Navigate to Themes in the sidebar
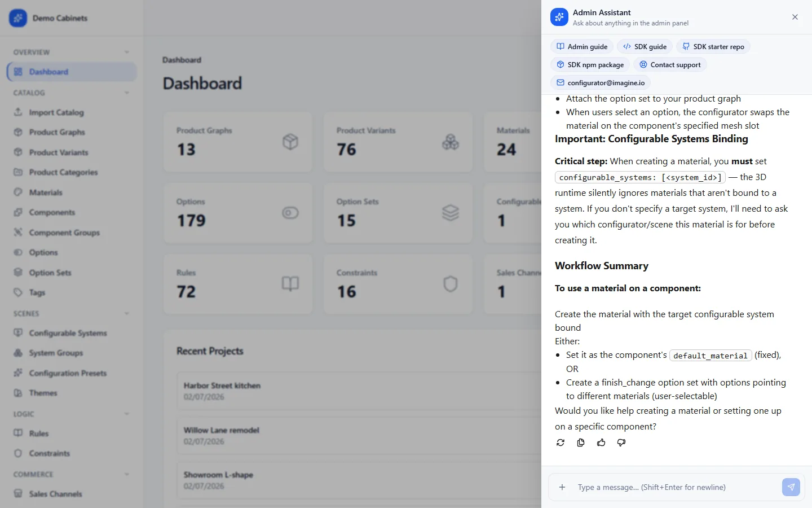This screenshot has height=508, width=812. click(x=72, y=393)
